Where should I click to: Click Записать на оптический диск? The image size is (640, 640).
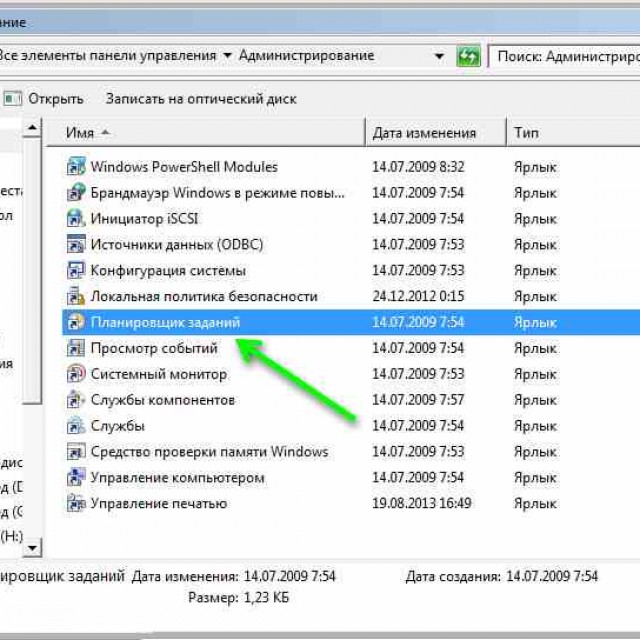pos(201,99)
